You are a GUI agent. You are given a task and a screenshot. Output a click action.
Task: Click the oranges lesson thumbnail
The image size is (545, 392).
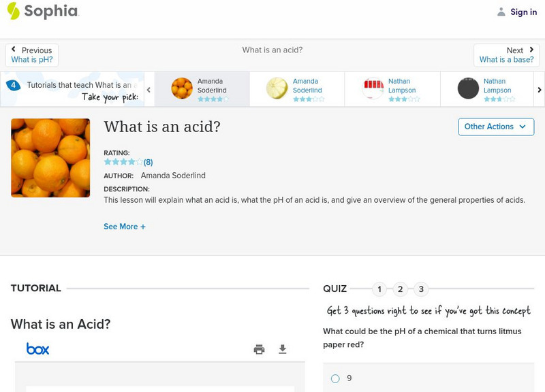(x=50, y=157)
